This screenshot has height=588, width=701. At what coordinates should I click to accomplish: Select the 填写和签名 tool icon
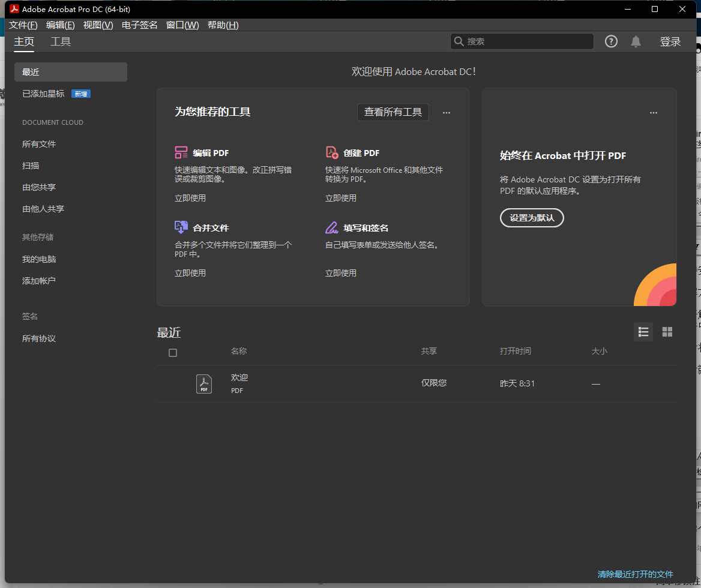click(x=332, y=227)
